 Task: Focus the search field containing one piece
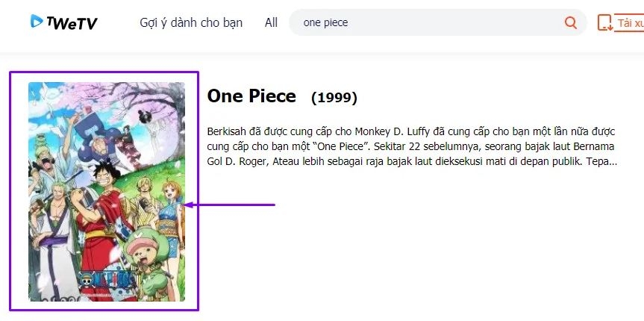(x=425, y=22)
